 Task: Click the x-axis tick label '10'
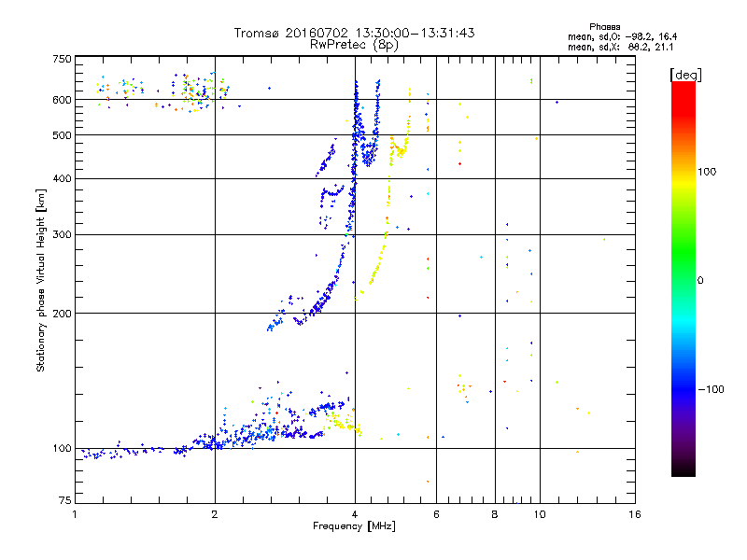540,514
